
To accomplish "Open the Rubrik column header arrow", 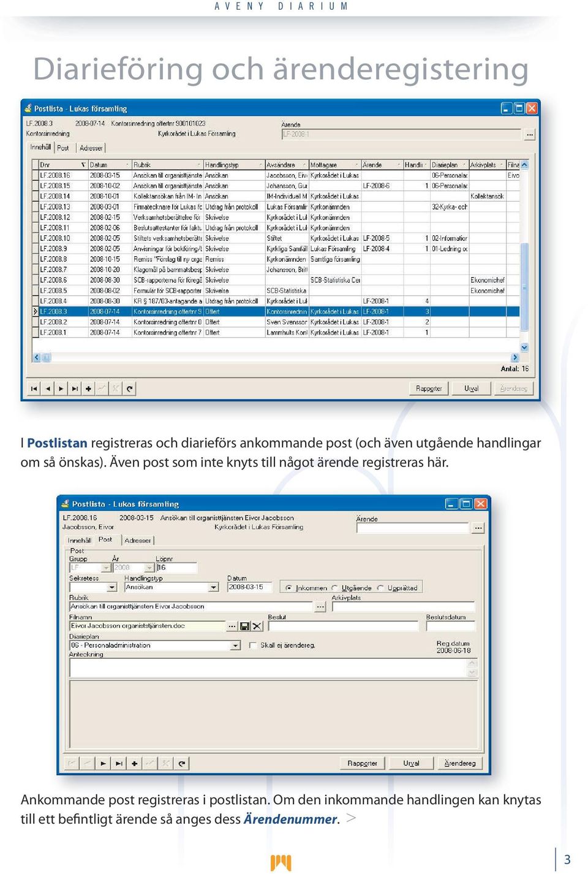I will click(x=199, y=165).
